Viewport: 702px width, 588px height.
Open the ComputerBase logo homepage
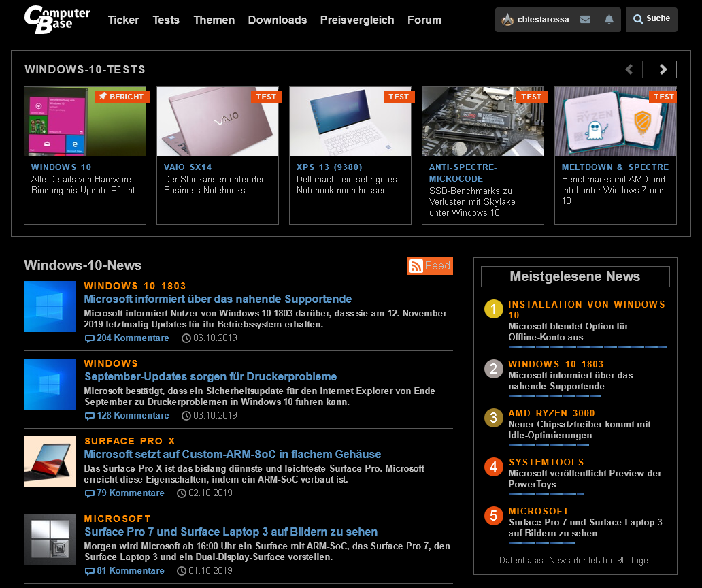point(57,20)
